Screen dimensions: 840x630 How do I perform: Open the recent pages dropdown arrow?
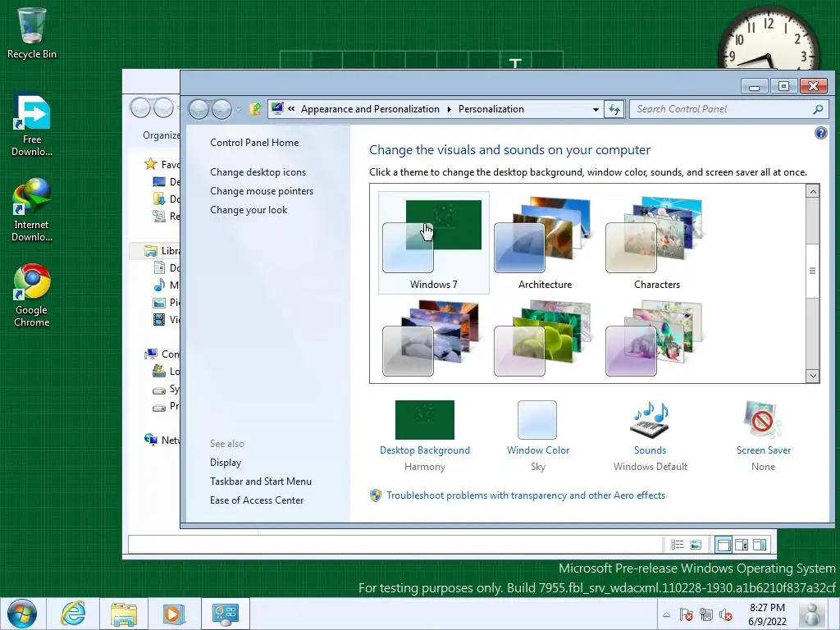coord(239,109)
